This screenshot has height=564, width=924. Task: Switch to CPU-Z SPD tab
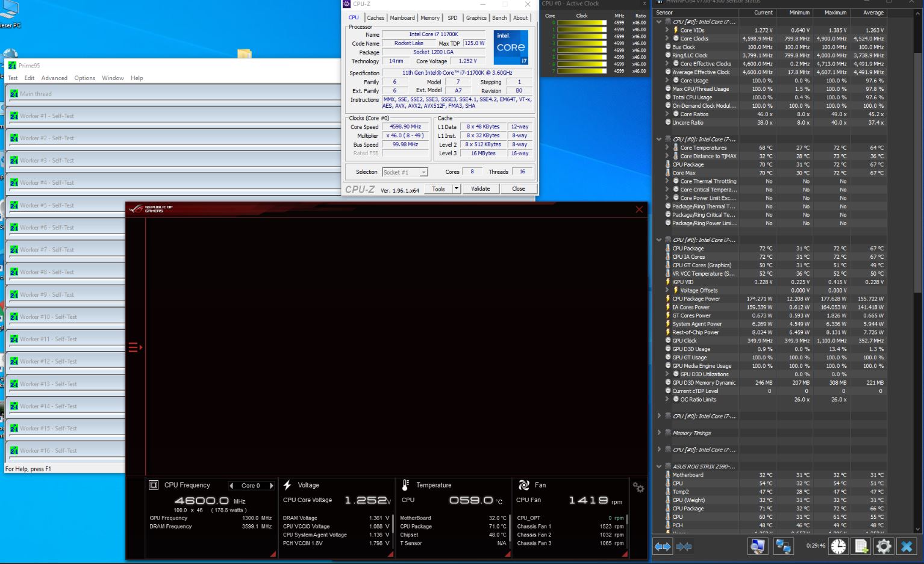tap(452, 18)
